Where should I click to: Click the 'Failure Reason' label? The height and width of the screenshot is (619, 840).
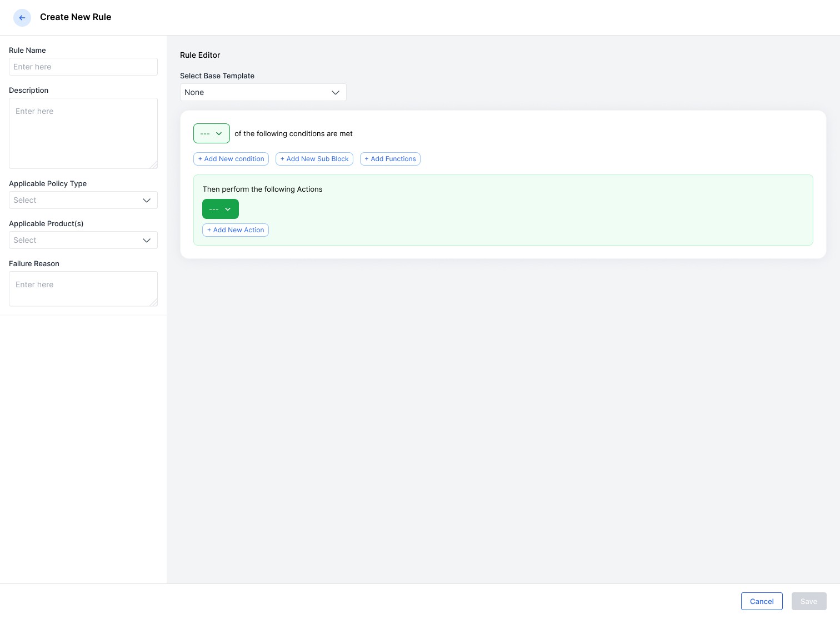point(34,263)
